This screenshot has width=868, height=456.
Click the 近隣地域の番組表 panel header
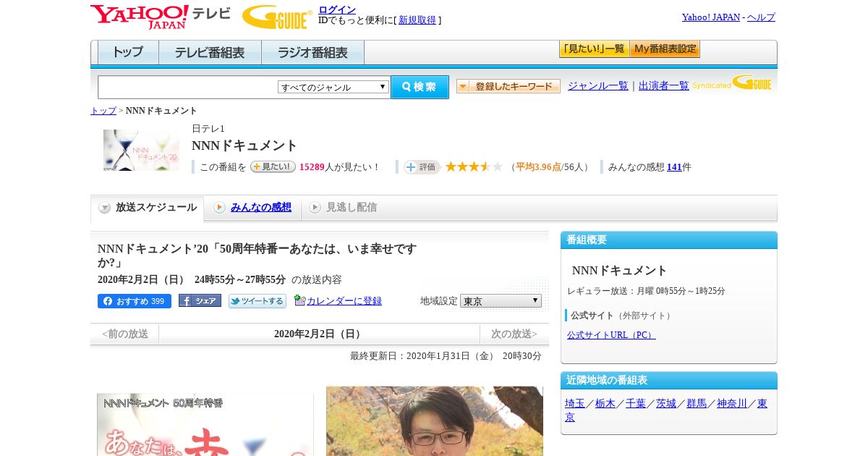click(x=669, y=381)
